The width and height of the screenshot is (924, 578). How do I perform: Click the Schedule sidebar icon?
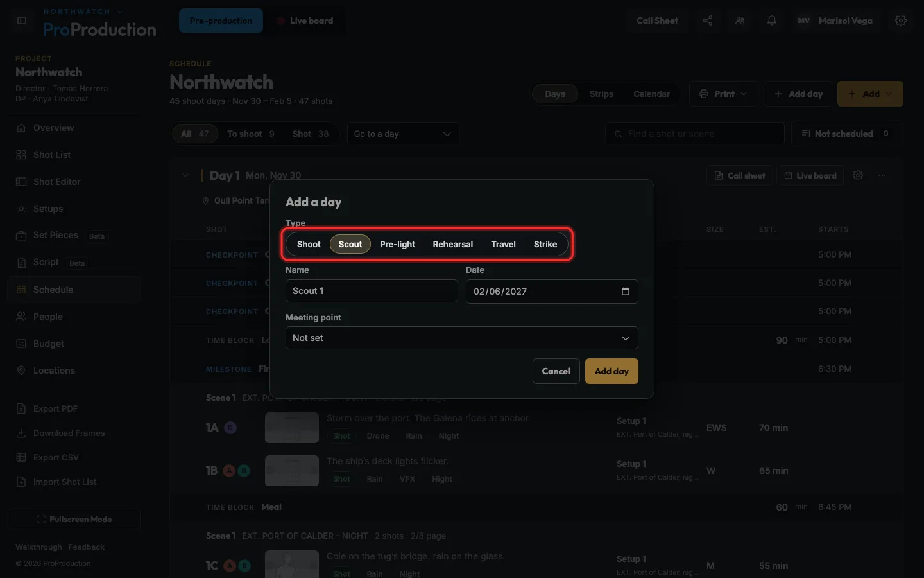tap(21, 290)
